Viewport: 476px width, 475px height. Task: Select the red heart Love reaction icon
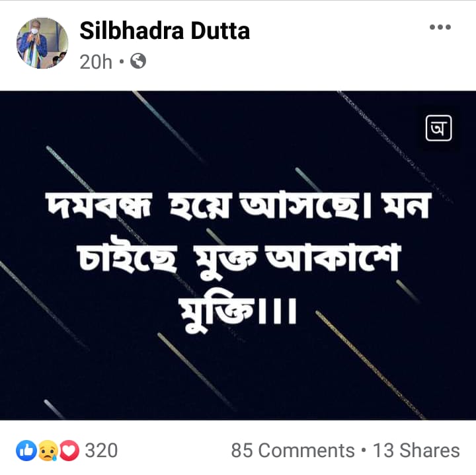[x=69, y=451]
